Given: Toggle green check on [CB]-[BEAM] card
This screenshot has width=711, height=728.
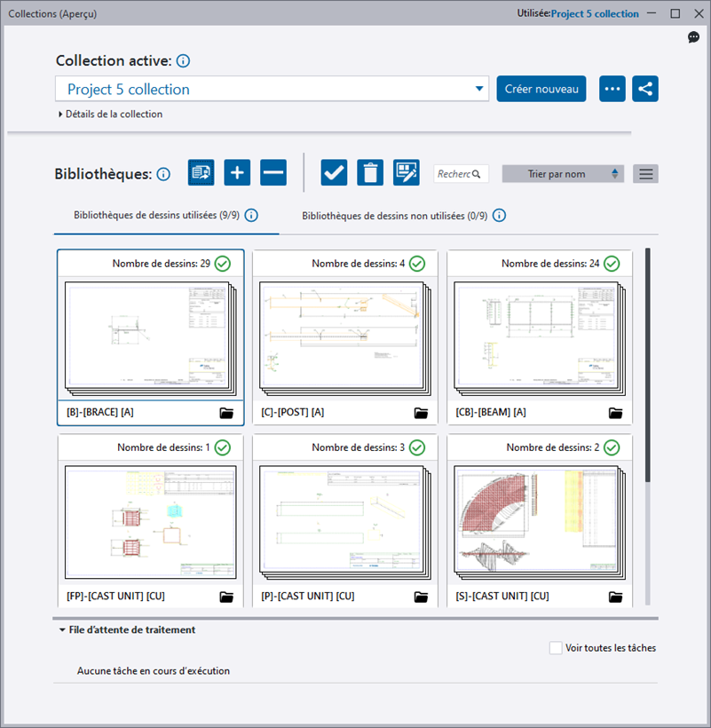Looking at the screenshot, I should 612,264.
